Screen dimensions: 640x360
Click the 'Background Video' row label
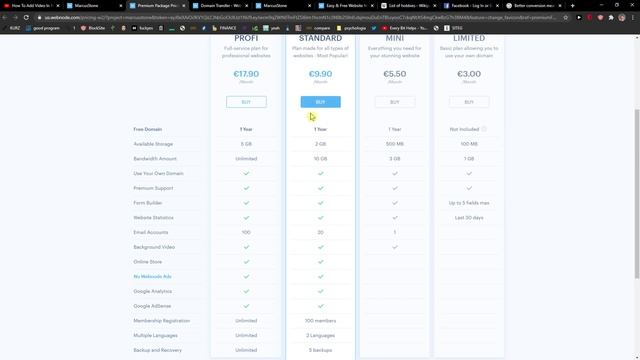coord(154,247)
